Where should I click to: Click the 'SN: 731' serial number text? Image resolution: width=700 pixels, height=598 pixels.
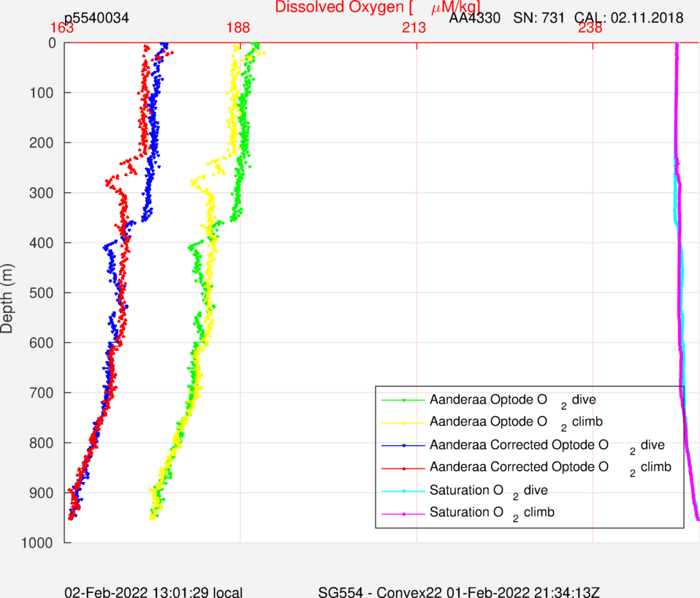[x=539, y=18]
